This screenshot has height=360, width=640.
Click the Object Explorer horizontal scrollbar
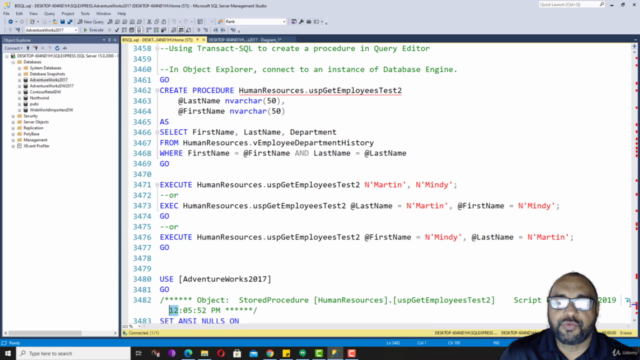(x=60, y=333)
